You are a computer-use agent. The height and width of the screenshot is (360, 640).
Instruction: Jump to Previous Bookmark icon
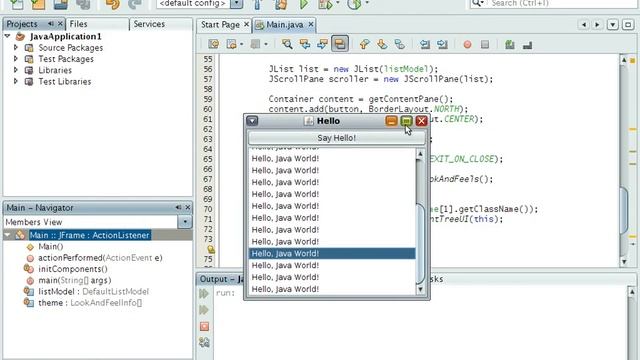pyautogui.click(x=364, y=44)
